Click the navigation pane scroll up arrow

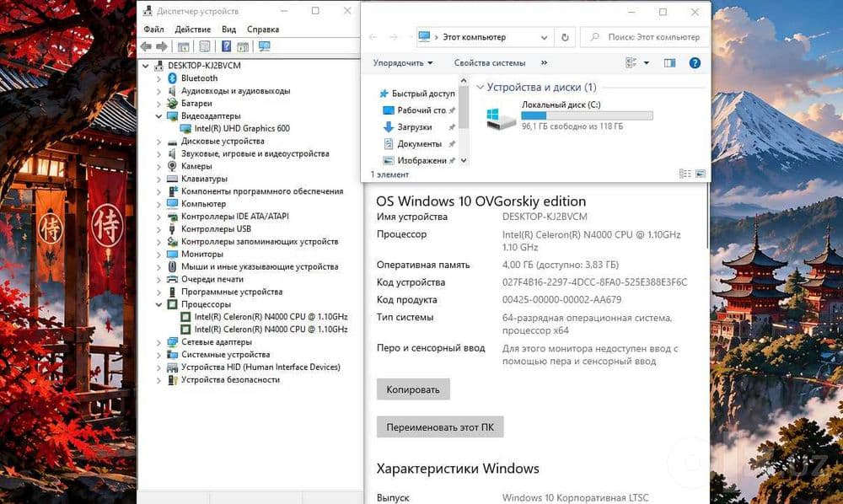(464, 81)
